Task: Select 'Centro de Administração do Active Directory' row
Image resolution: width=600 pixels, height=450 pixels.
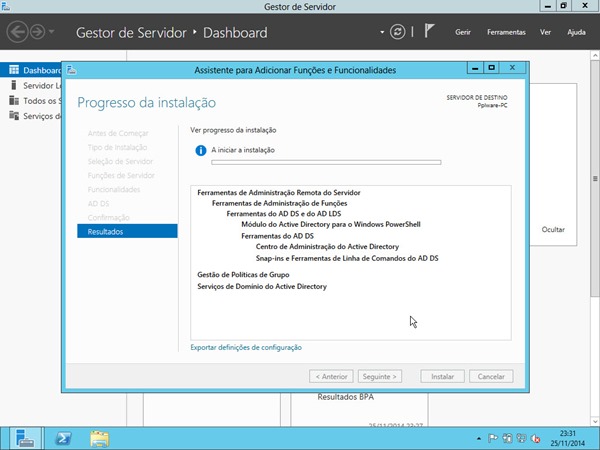Action: (327, 246)
